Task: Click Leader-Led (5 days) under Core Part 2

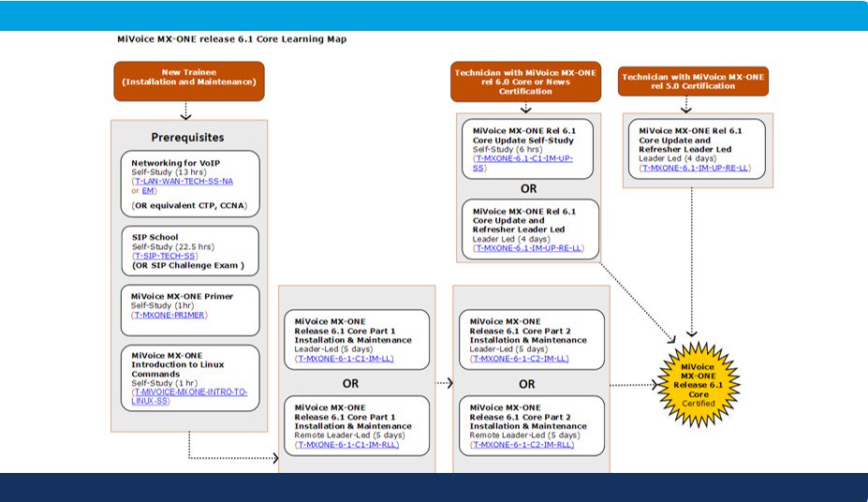Action: [x=508, y=349]
